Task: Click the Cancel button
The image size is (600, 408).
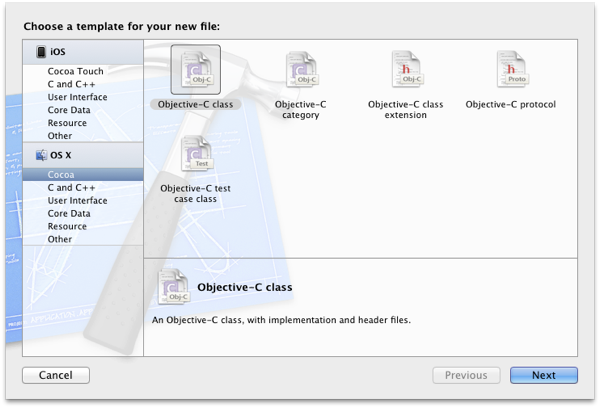Action: point(56,375)
